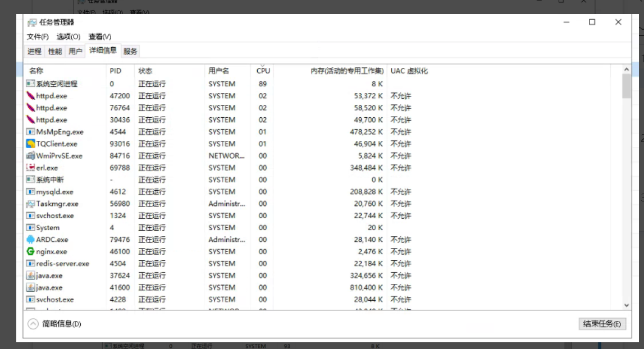Viewport: 644px width, 349px height.
Task: Sort by the PID column header
Action: coord(120,71)
